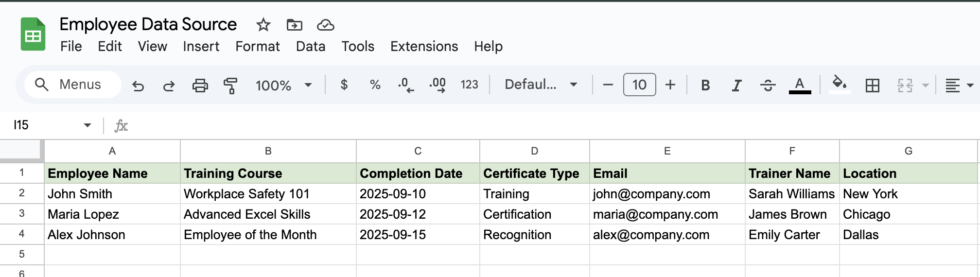Viewport: 980px width, 277px height.
Task: Select the Recognition cell
Action: [535, 234]
